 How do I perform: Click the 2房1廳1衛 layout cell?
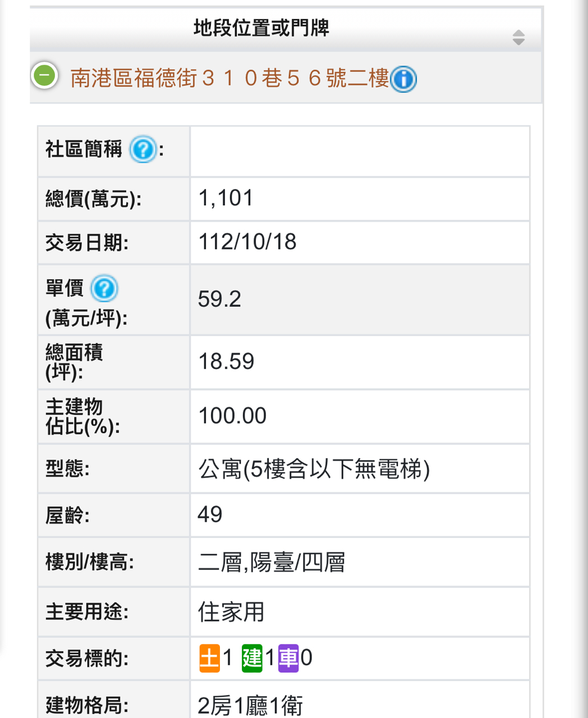[250, 705]
